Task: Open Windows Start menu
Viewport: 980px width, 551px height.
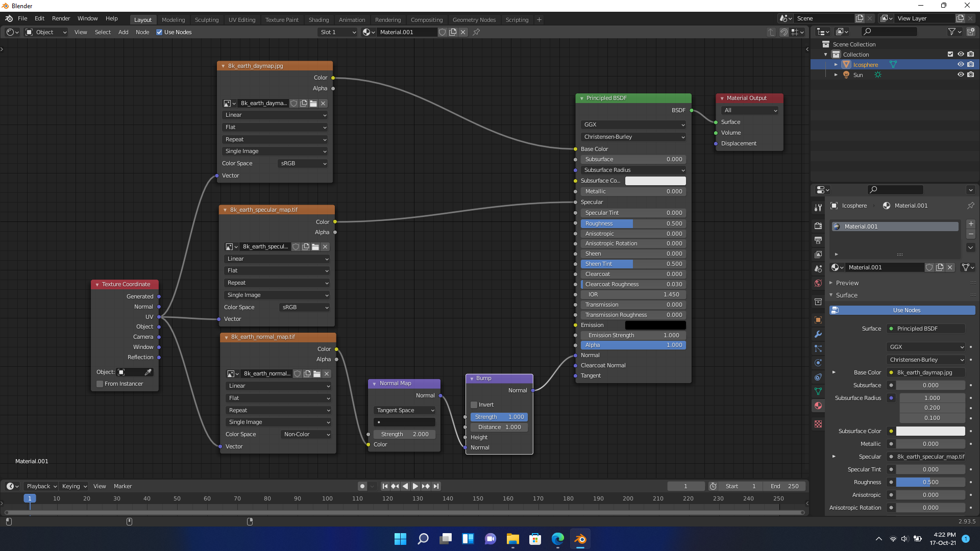Action: 401,539
